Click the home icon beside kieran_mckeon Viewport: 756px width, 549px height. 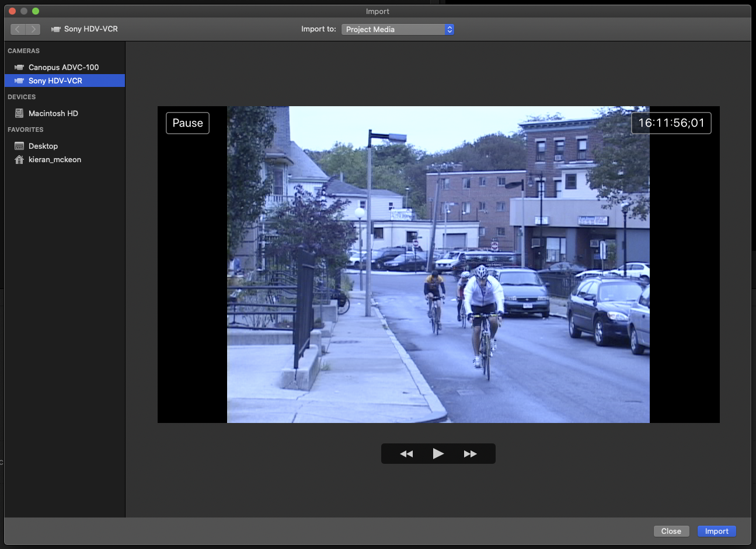[19, 159]
